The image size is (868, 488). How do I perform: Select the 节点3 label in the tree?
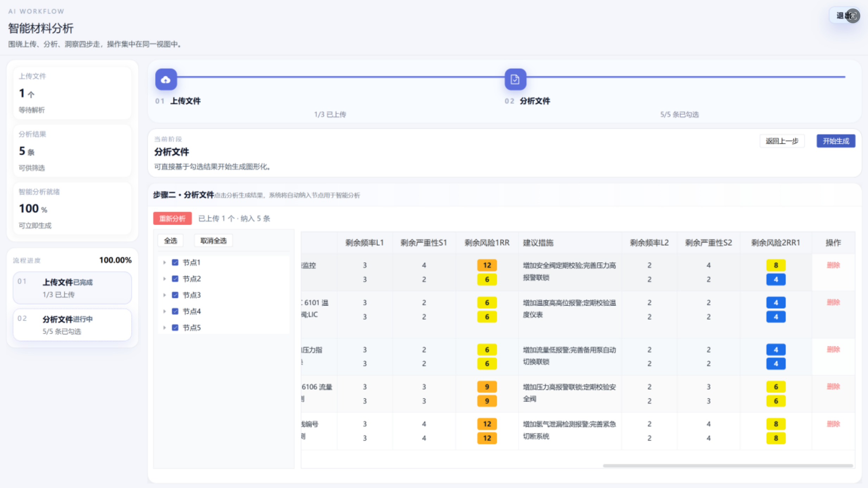coord(192,295)
